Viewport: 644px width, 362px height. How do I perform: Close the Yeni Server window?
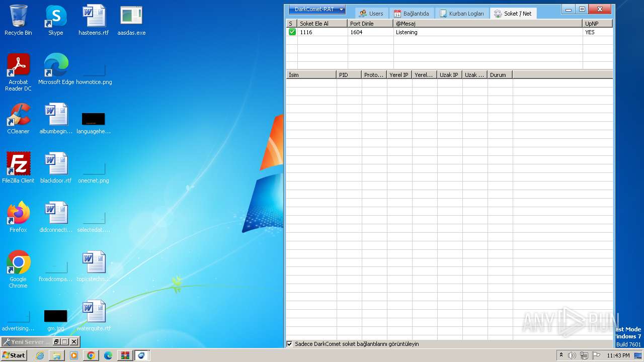tap(74, 342)
